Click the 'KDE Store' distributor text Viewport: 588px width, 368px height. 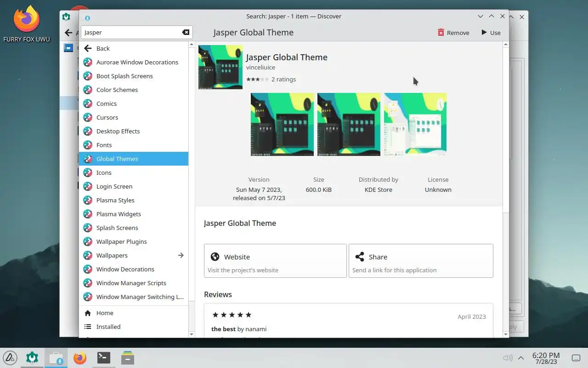click(379, 190)
